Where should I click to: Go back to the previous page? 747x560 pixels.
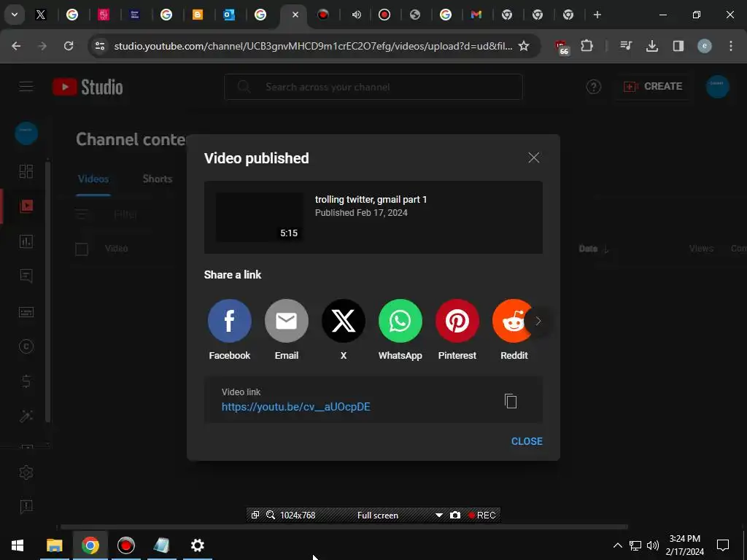point(16,46)
